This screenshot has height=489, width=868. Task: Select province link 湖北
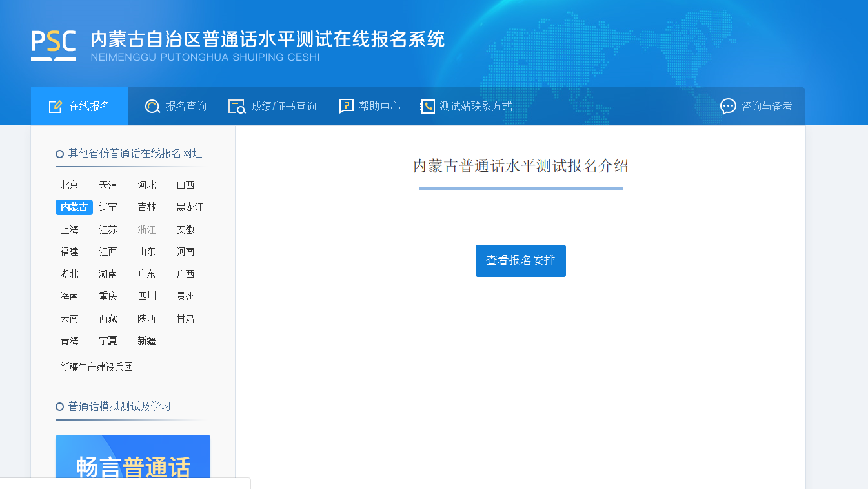70,275
